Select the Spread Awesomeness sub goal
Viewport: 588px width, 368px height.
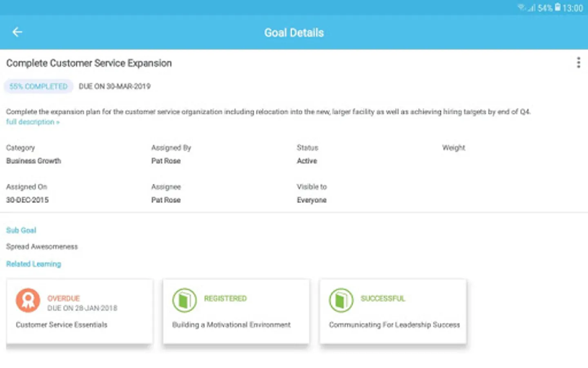(x=42, y=247)
